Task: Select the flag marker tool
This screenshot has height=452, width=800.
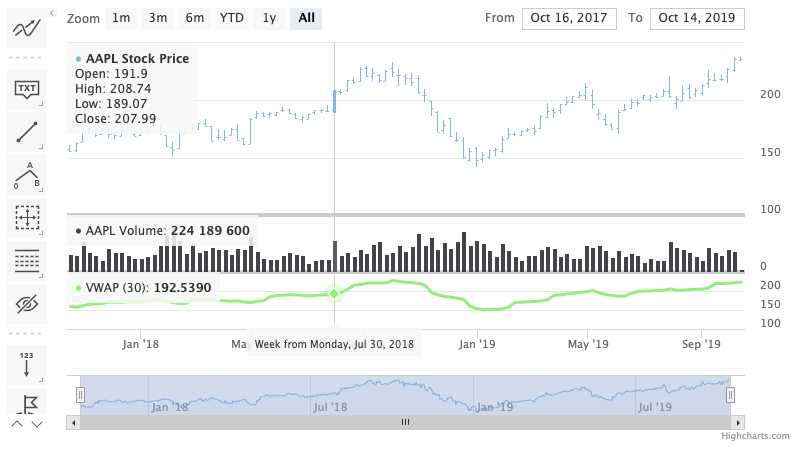Action: pos(27,402)
